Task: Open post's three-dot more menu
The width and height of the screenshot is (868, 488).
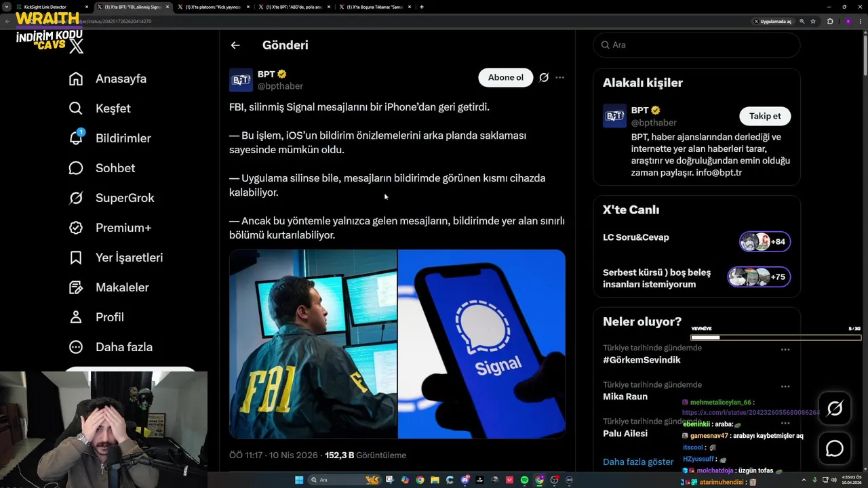Action: pyautogui.click(x=559, y=77)
